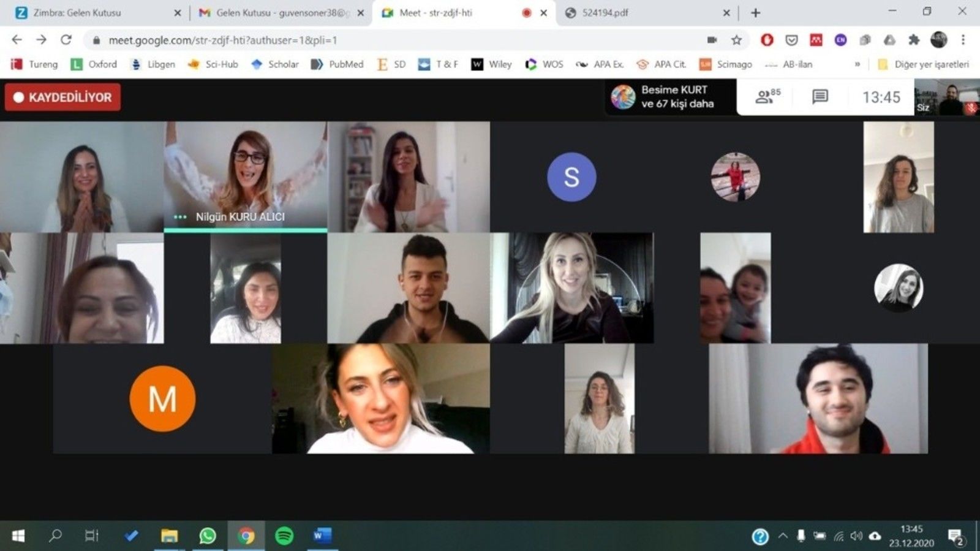Open Word from the taskbar

point(322,536)
